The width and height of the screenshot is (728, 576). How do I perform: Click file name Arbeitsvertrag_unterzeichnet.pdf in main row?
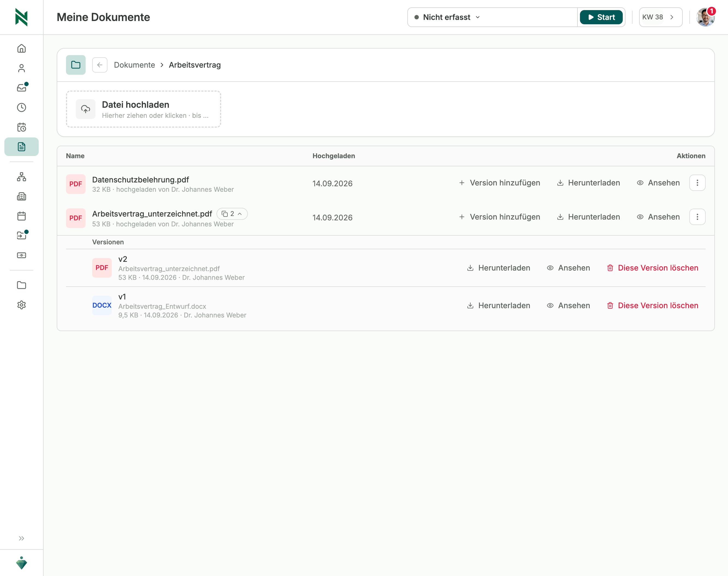(152, 214)
